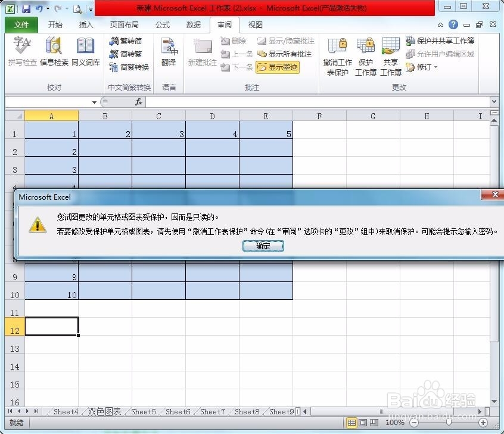The width and height of the screenshot is (504, 434).
Task: Switch to Sheet7 worksheet tab
Action: pos(213,411)
